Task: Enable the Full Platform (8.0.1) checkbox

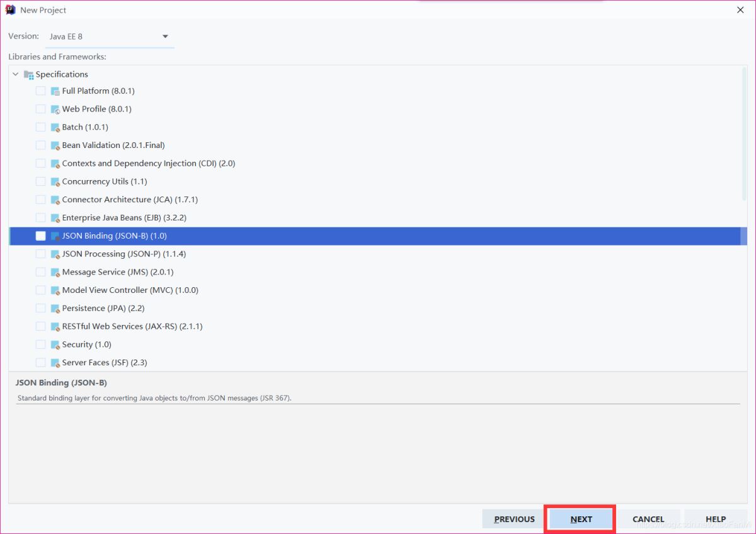Action: point(40,91)
